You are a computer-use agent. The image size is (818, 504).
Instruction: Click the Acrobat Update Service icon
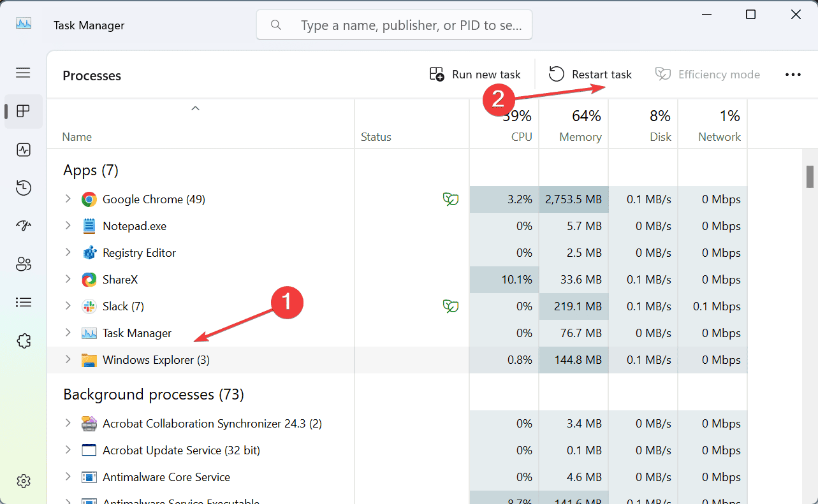[89, 450]
